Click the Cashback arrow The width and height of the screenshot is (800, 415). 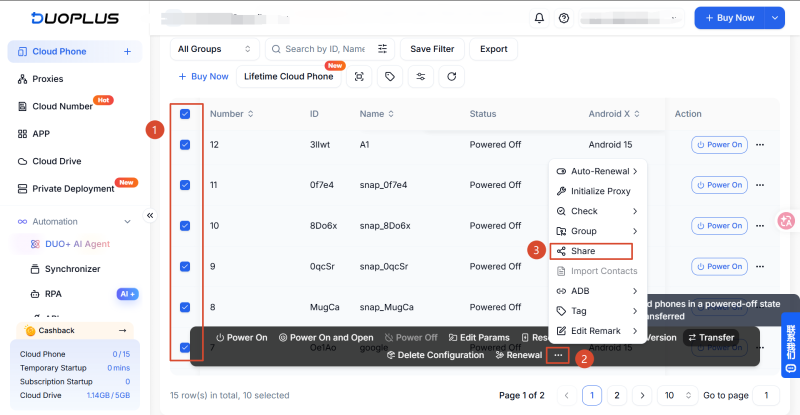[122, 331]
